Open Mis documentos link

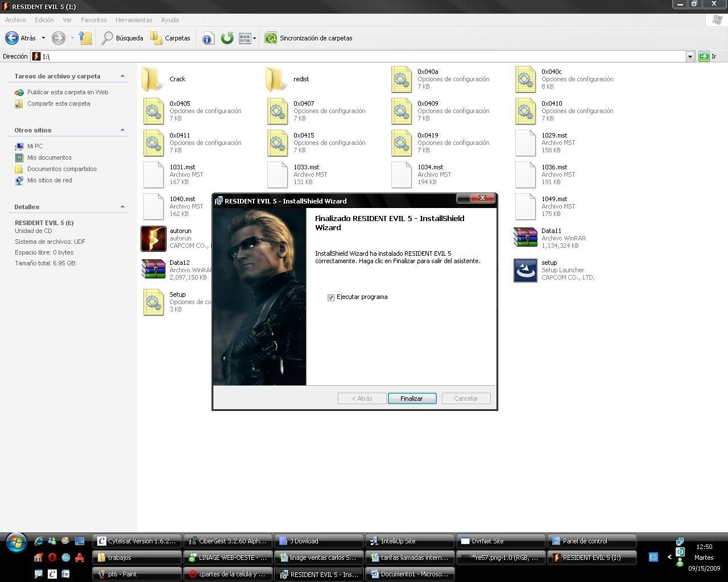tap(49, 157)
